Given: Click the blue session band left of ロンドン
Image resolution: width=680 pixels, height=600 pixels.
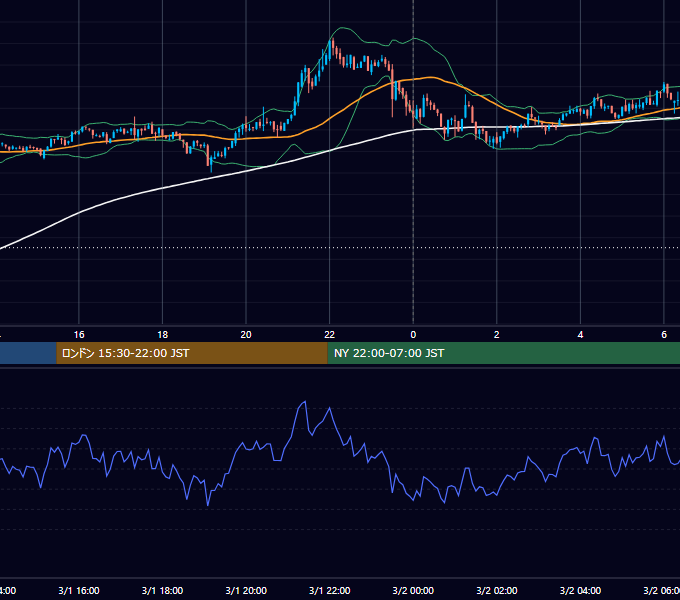Looking at the screenshot, I should click(x=28, y=353).
